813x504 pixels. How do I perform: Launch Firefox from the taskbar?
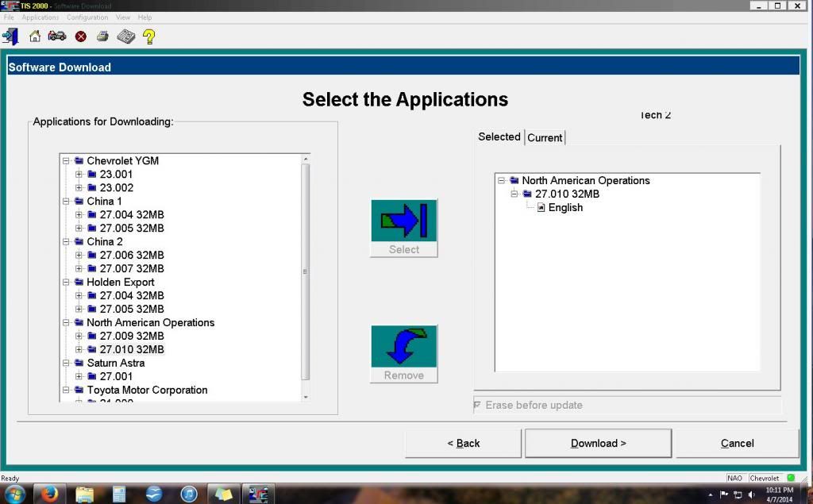click(x=51, y=493)
